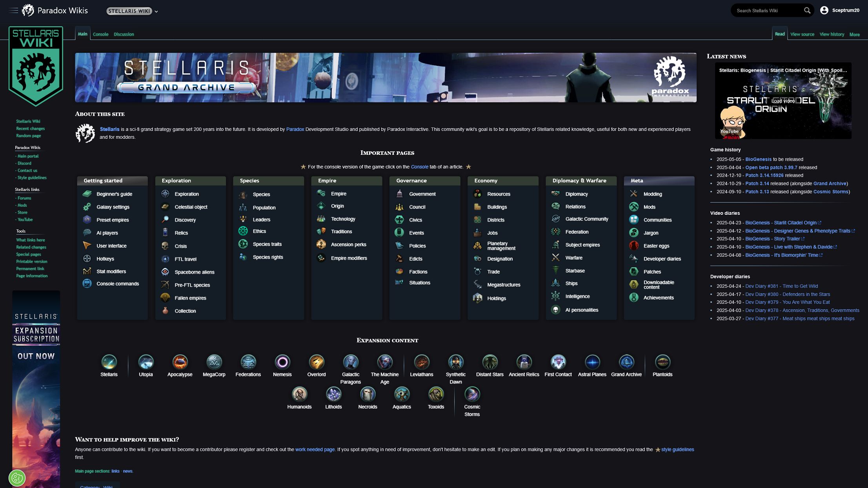Image resolution: width=868 pixels, height=488 pixels.
Task: Open the Patch 3.14.15926 link
Action: [x=764, y=176]
